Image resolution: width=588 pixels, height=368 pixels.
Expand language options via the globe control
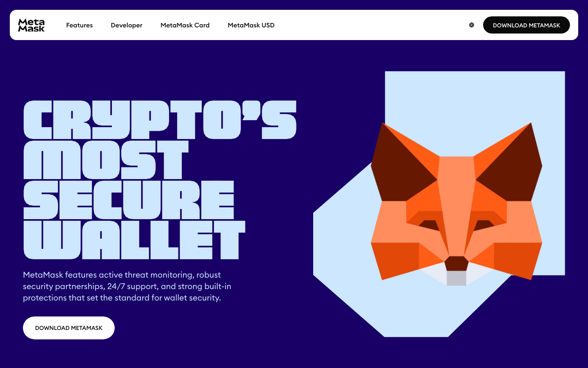[472, 25]
